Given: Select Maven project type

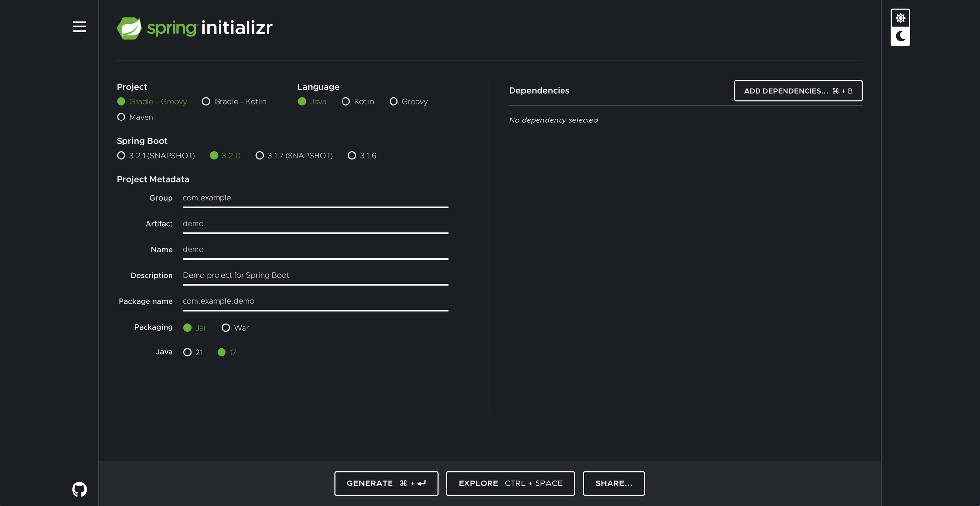Looking at the screenshot, I should [x=122, y=117].
